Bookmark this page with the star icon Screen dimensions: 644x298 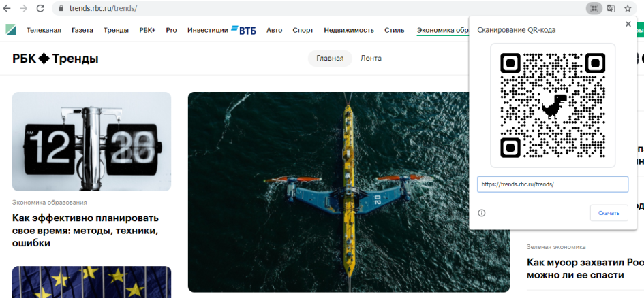click(628, 8)
